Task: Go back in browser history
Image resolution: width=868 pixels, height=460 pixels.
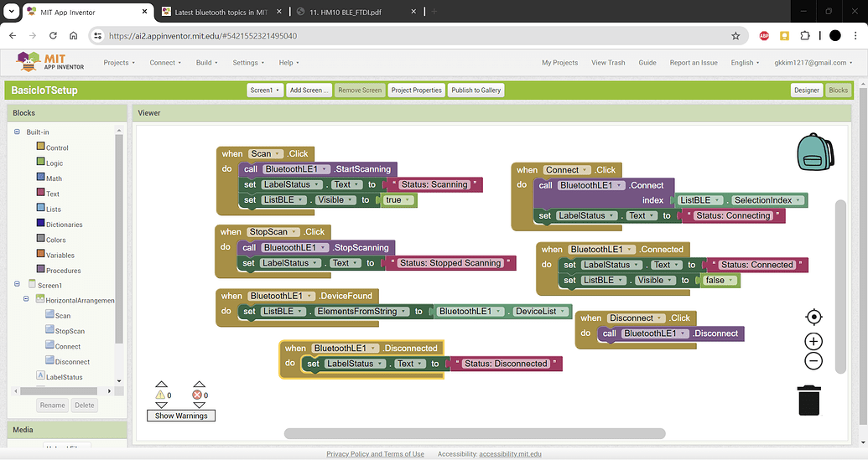Action: pos(13,36)
